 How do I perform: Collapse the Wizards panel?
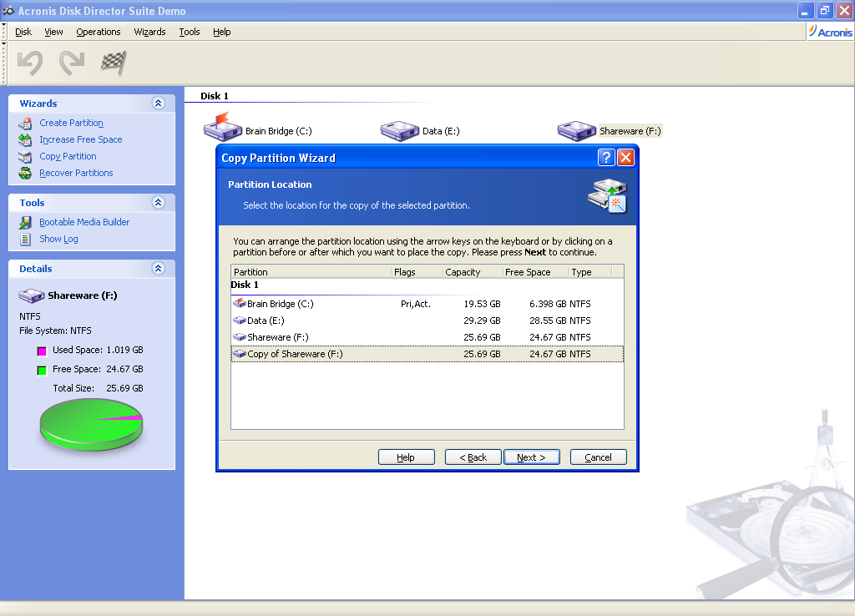(x=158, y=103)
